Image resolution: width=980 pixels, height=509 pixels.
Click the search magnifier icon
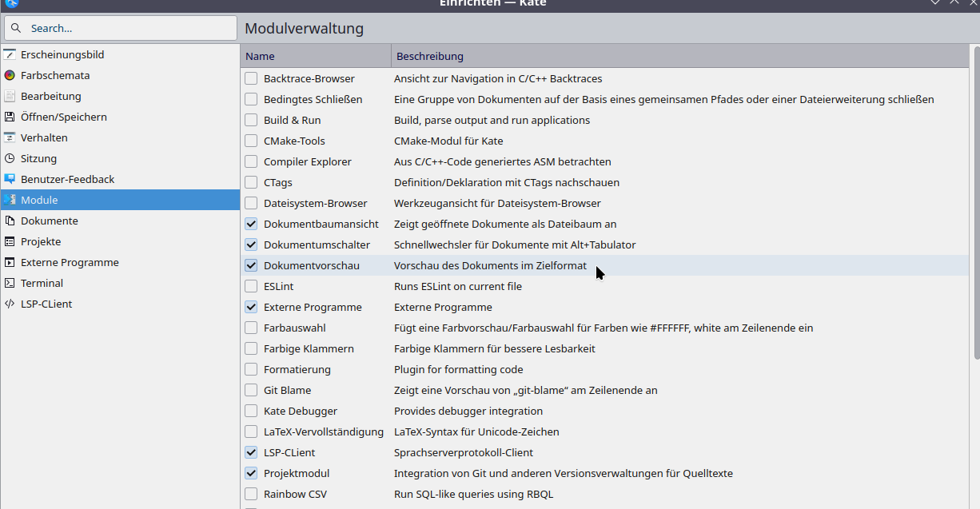(18, 28)
